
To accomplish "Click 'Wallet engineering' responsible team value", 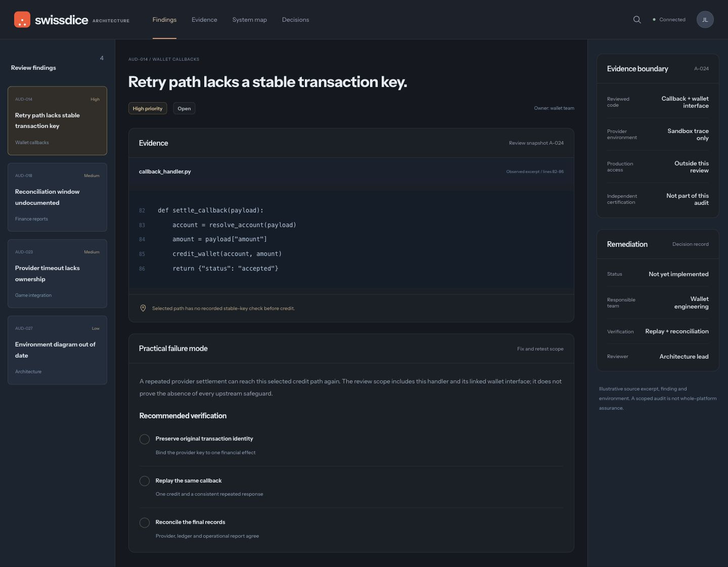I will click(x=691, y=302).
